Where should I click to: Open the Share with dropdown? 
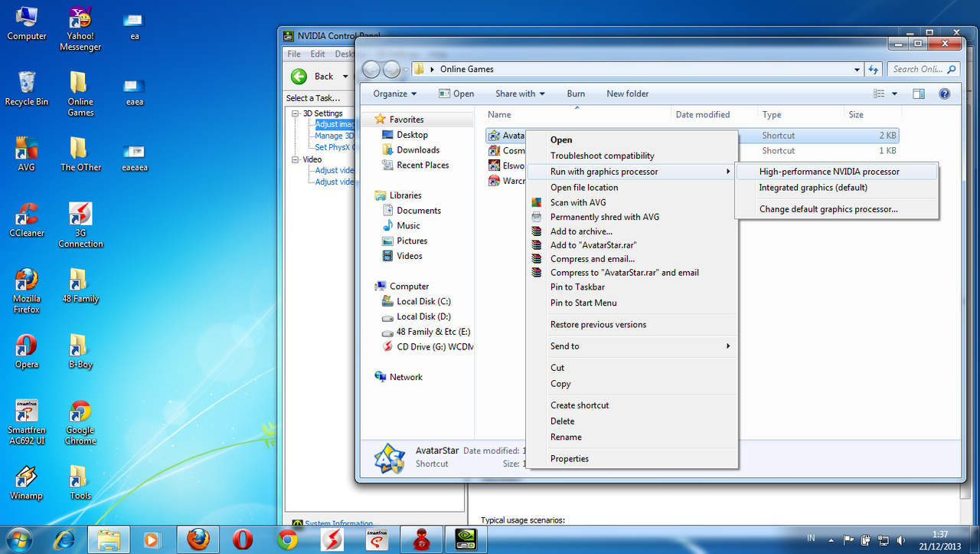pos(520,93)
